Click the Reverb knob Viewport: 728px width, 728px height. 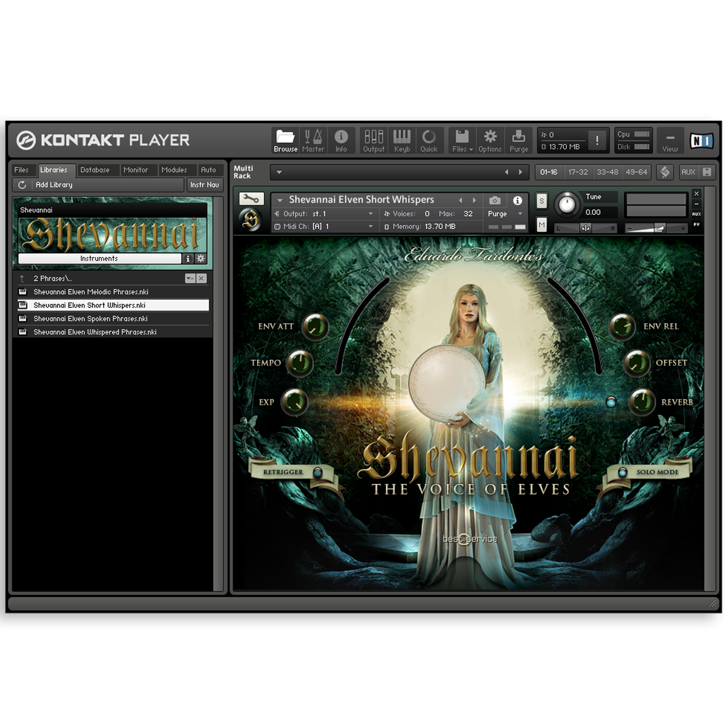pos(642,402)
